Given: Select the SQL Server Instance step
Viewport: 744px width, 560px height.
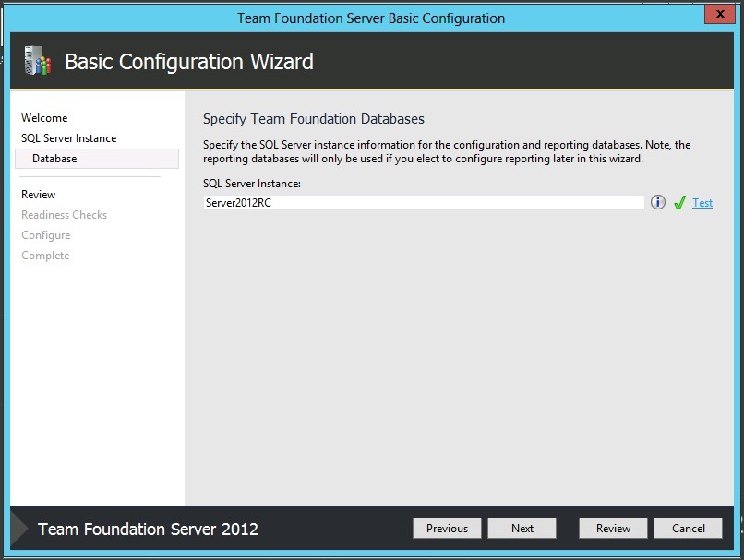Looking at the screenshot, I should [68, 138].
